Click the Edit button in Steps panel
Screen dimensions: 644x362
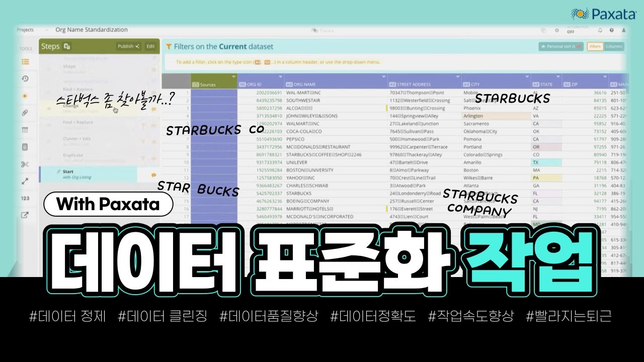pos(150,46)
